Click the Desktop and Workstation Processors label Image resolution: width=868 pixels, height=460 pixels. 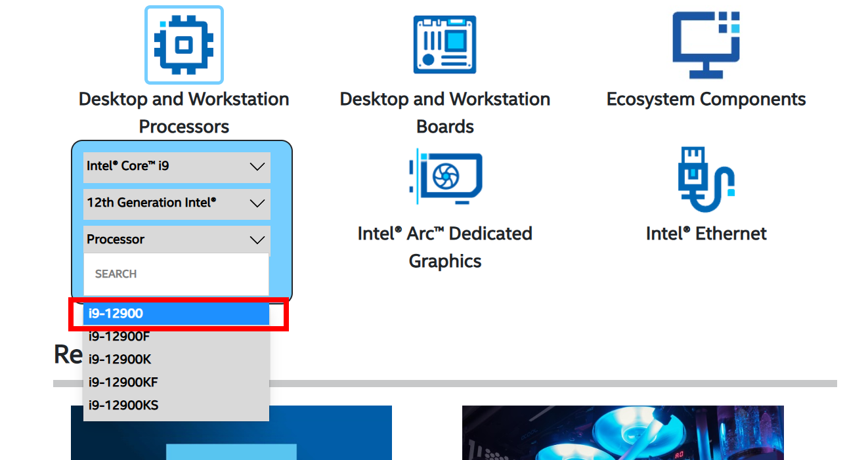184,113
